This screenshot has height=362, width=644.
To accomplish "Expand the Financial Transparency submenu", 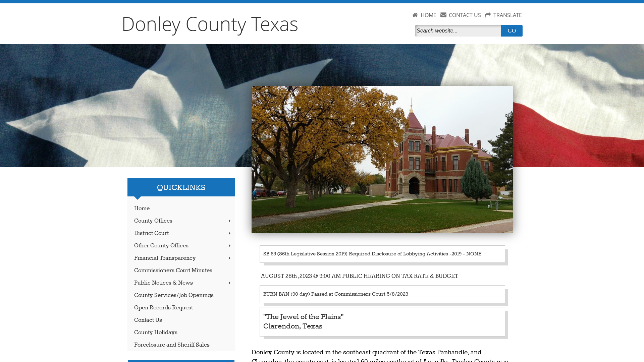I will click(229, 258).
